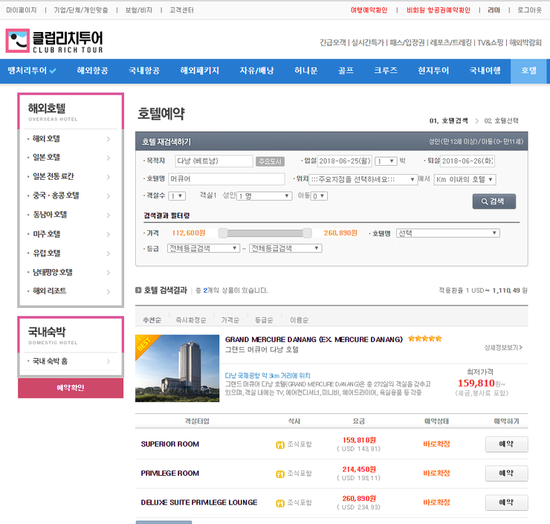This screenshot has width=550, height=524.
Task: Open the 아동 children count dropdown
Action: click(x=319, y=196)
